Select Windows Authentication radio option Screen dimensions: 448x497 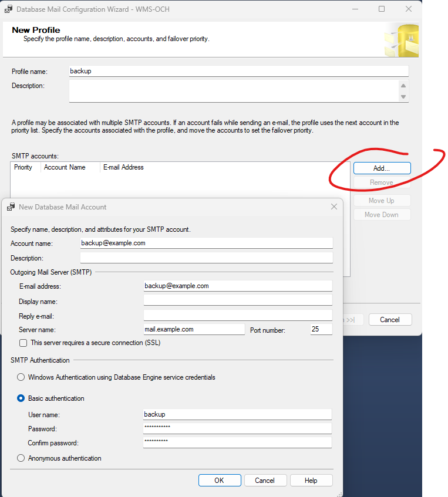(x=21, y=377)
